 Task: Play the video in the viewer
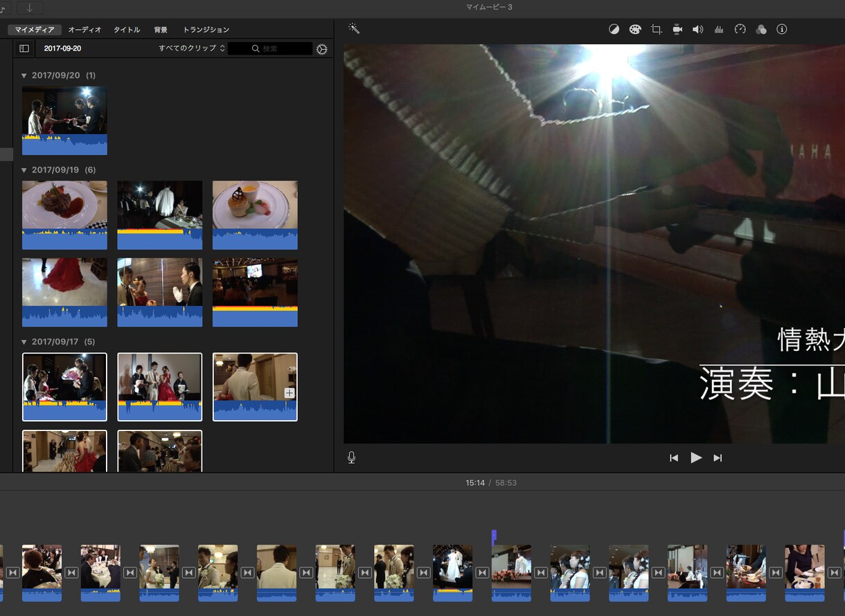(x=696, y=458)
